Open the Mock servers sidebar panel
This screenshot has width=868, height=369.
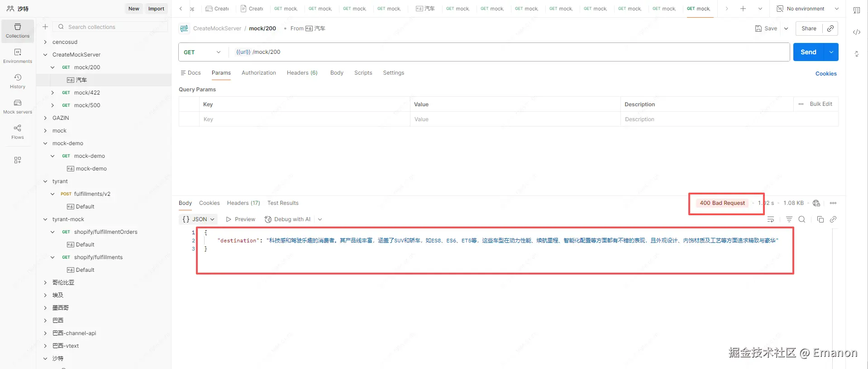(18, 107)
